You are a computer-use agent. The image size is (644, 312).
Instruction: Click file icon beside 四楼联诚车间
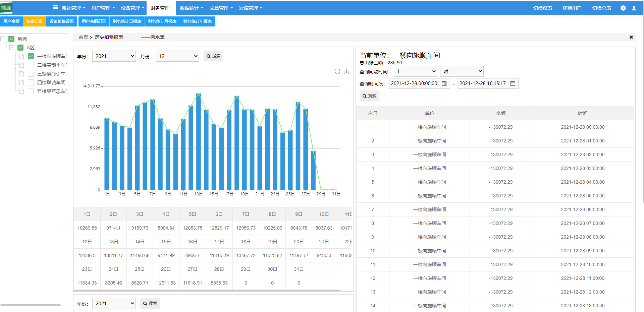click(x=21, y=82)
